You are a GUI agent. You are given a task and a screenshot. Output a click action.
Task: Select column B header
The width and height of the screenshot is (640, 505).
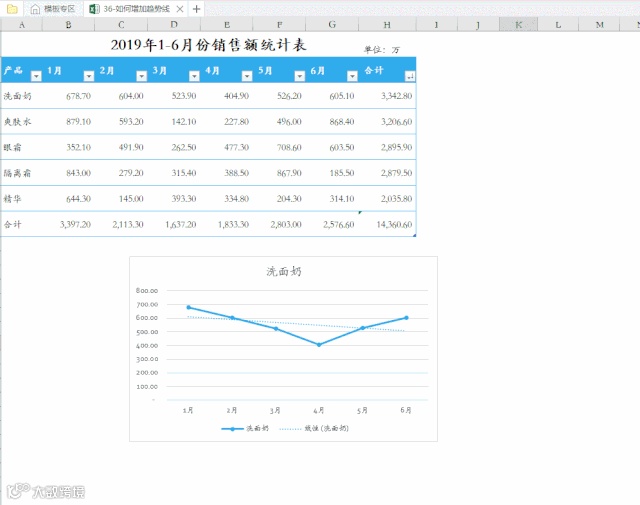tap(68, 25)
